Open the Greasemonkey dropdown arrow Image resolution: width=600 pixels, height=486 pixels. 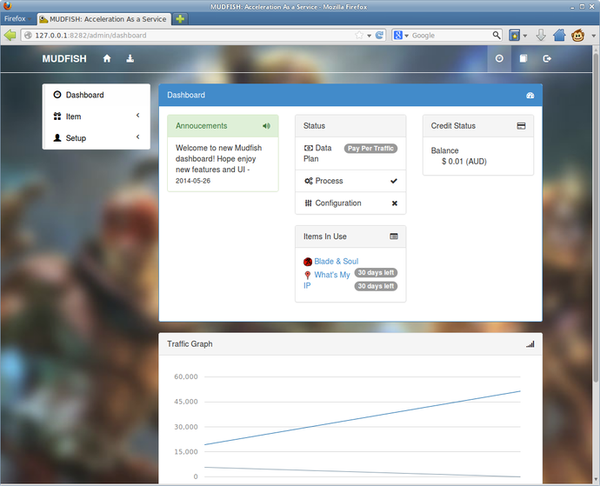[593, 36]
